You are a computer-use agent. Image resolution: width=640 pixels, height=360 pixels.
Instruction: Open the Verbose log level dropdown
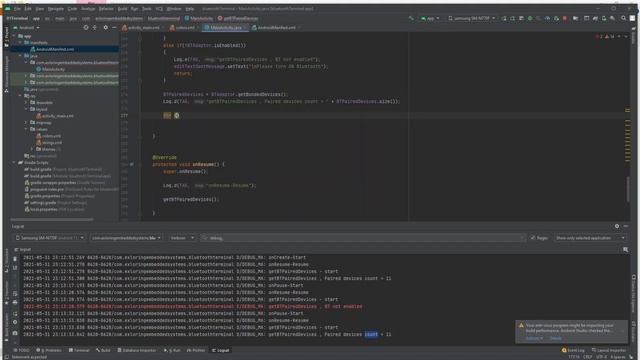pyautogui.click(x=182, y=238)
